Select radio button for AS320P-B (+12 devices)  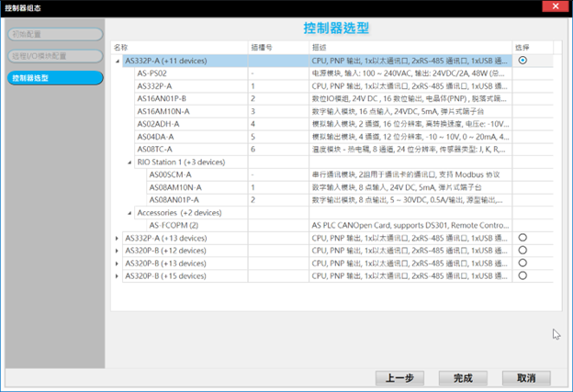(x=522, y=251)
